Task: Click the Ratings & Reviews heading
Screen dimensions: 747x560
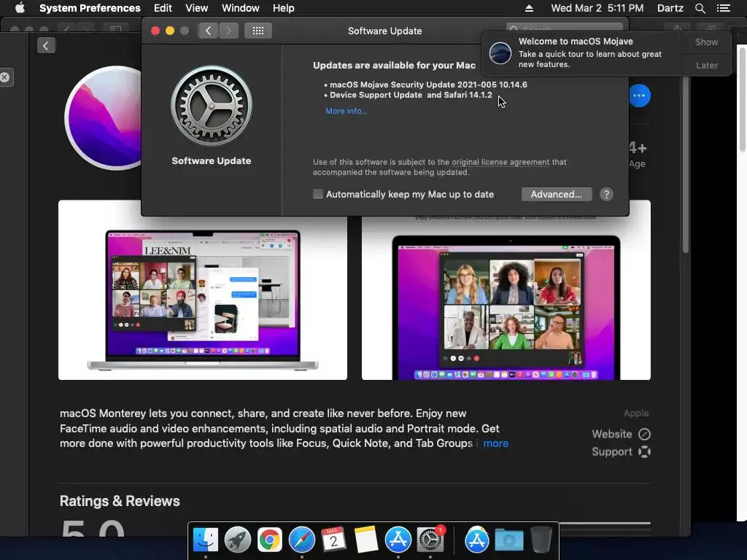Action: (x=120, y=501)
